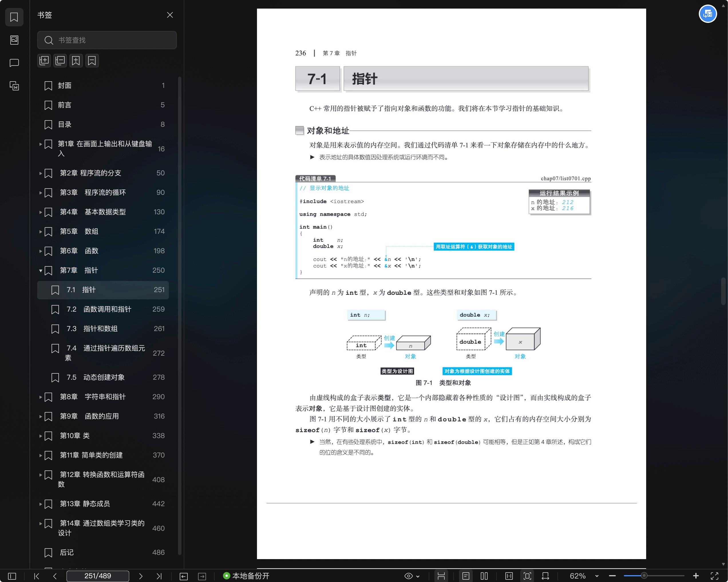The width and height of the screenshot is (728, 582).
Task: Open the 前言 bookmark
Action: point(103,105)
